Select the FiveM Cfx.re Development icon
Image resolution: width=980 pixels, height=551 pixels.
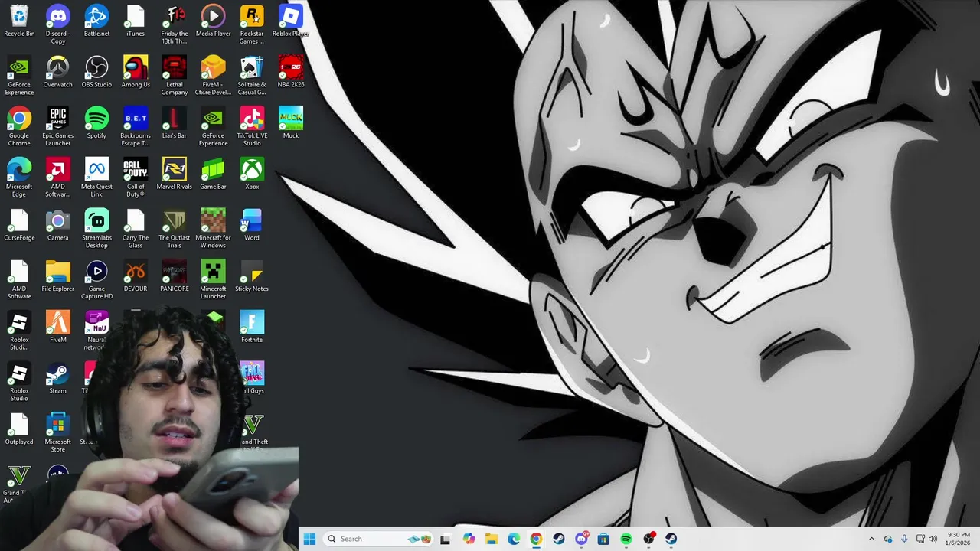click(213, 76)
